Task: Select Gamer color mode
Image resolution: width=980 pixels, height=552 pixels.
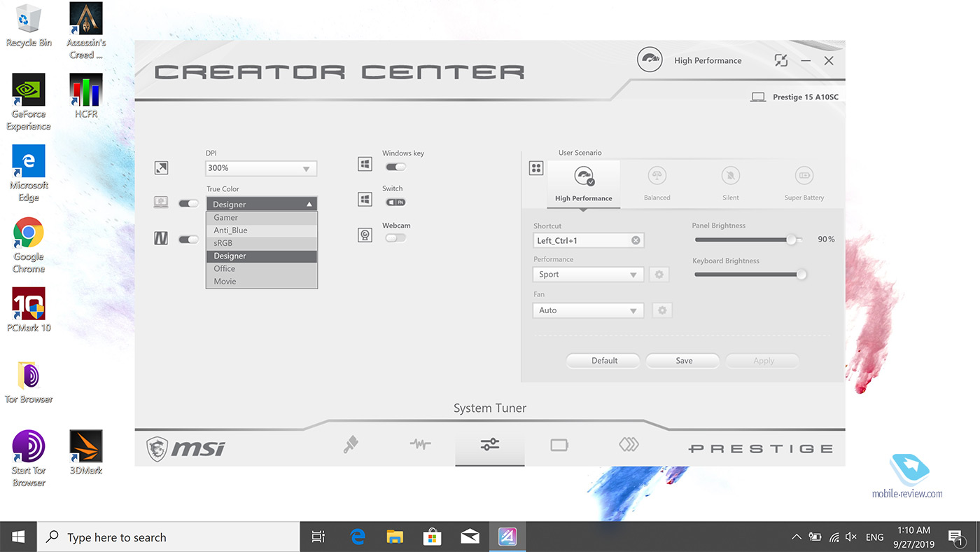Action: click(262, 218)
